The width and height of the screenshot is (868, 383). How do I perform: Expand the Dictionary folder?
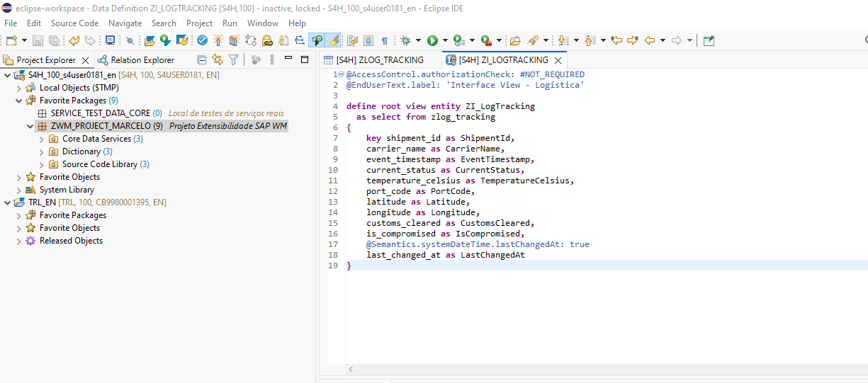(x=42, y=152)
